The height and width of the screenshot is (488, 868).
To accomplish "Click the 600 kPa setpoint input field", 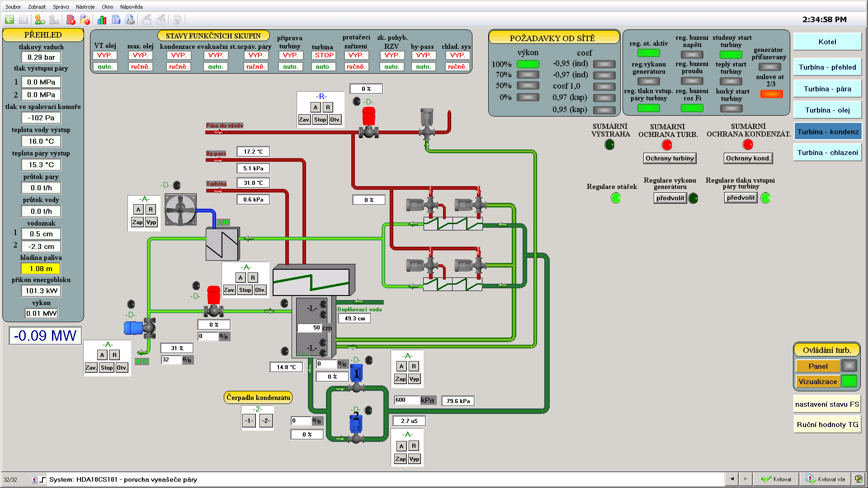I will click(x=406, y=400).
